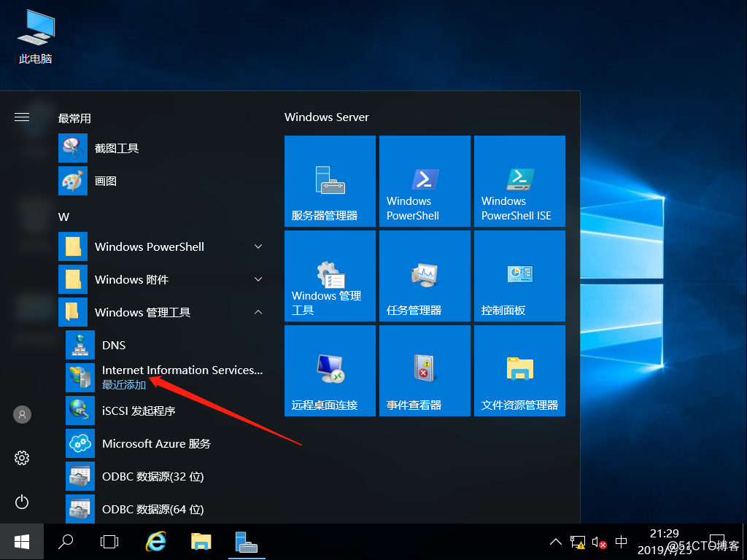This screenshot has width=747, height=560.
Task: Click the muted volume tray icon
Action: click(600, 542)
